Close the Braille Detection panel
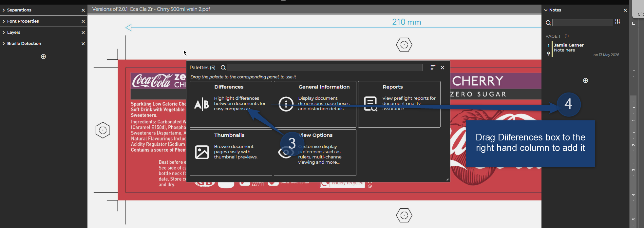The width and height of the screenshot is (644, 228). [83, 44]
